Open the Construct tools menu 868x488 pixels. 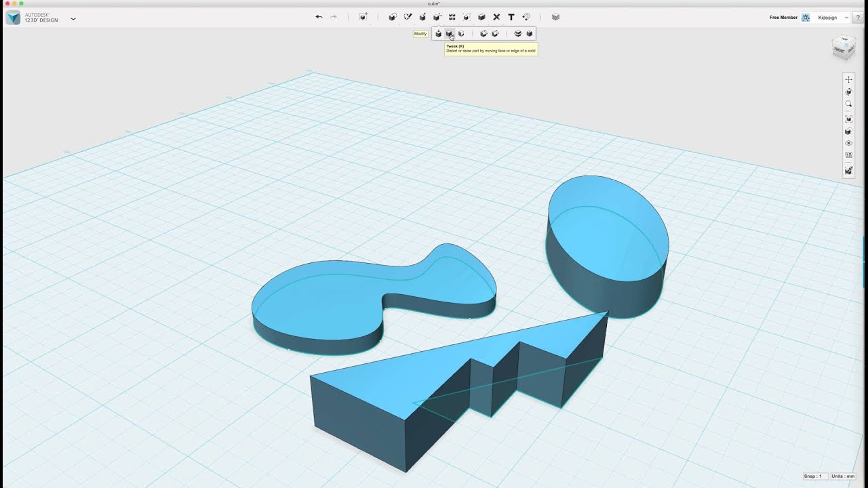click(422, 17)
